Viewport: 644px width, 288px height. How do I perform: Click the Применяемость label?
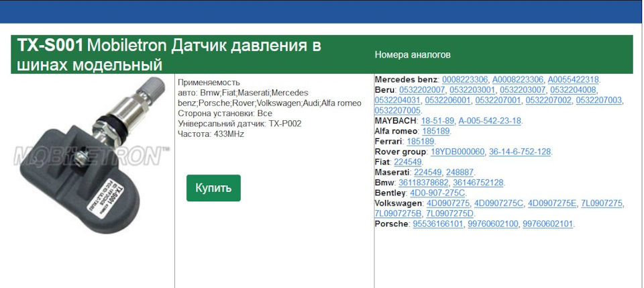tap(209, 82)
